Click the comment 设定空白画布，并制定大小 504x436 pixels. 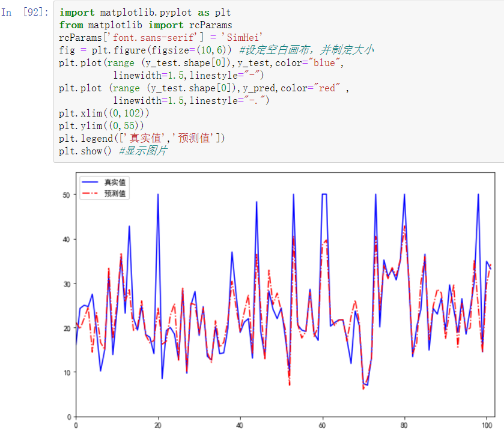coord(306,50)
